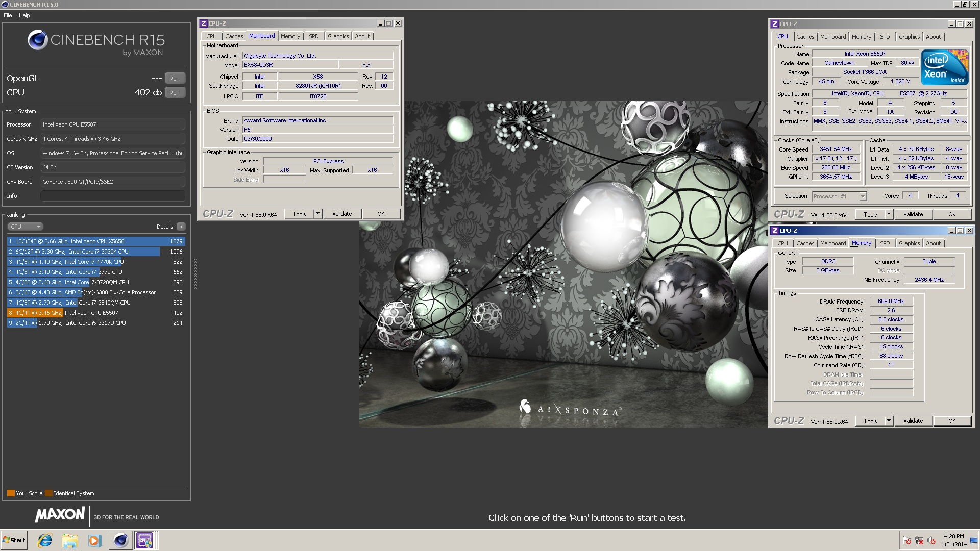The height and width of the screenshot is (551, 980).
Task: Click Validate in Mainboard CPU-Z window
Action: point(342,214)
